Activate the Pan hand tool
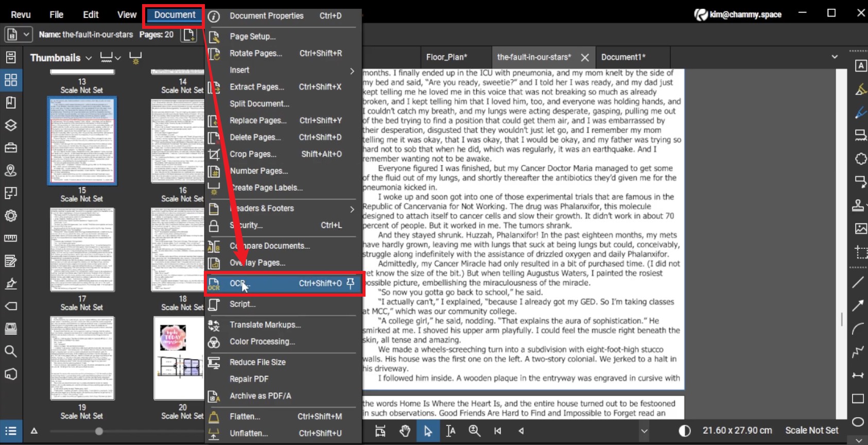Viewport: 868px width, 445px height. click(x=405, y=431)
